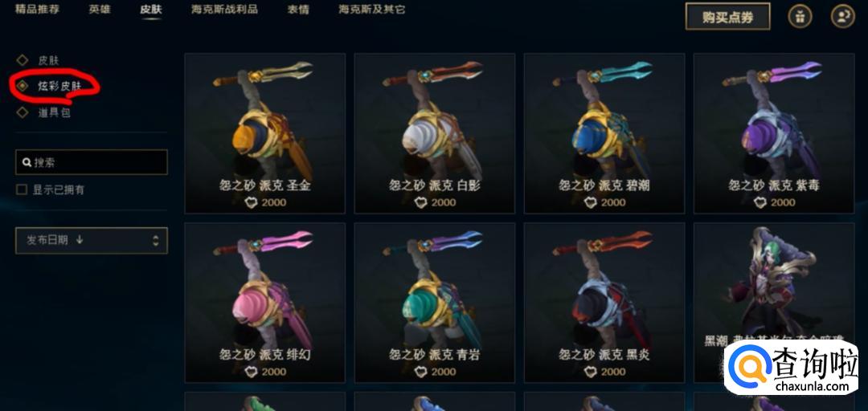Image resolution: width=868 pixels, height=411 pixels.
Task: Open the account profile icon at top right
Action: [842, 17]
